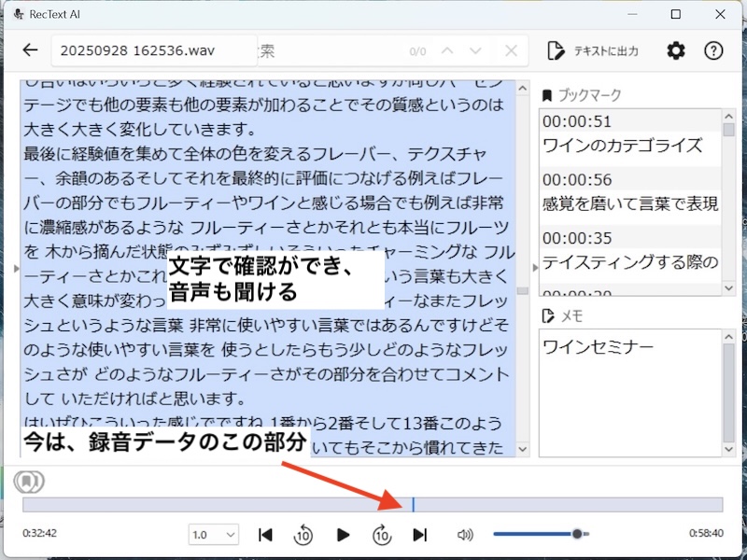This screenshot has height=560, width=747.
Task: Go to next search result
Action: 476,51
